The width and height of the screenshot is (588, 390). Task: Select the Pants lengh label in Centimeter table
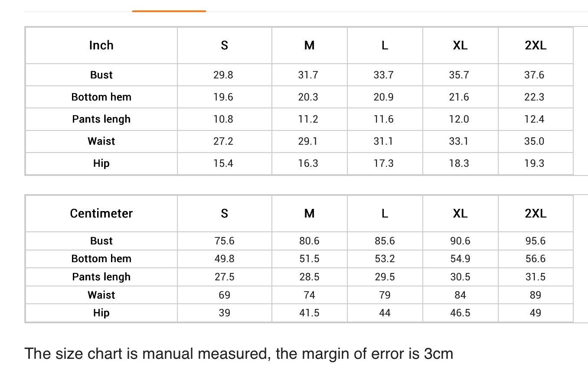coord(101,277)
